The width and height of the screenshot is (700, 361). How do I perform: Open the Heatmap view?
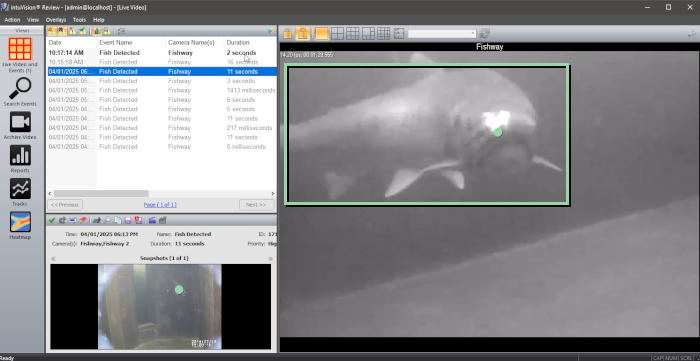[20, 225]
